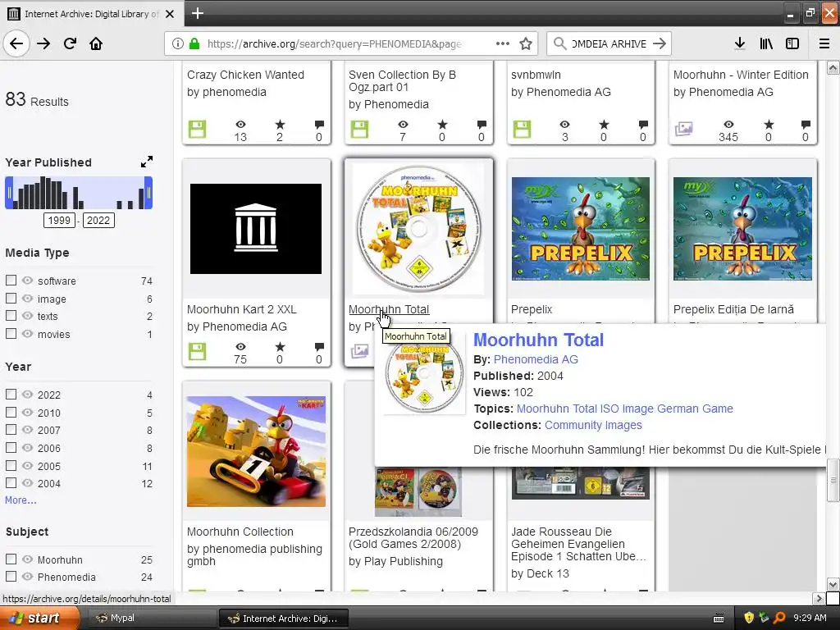Toggle eye icon for 2007 year

(x=27, y=430)
